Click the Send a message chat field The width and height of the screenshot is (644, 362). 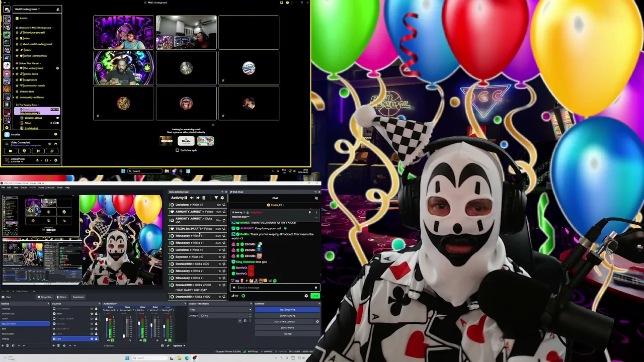[275, 288]
